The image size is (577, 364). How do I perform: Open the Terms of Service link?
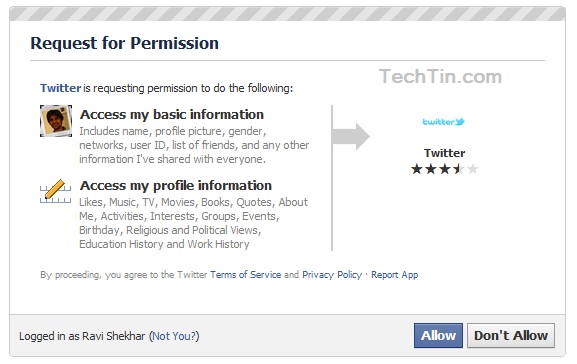point(245,275)
